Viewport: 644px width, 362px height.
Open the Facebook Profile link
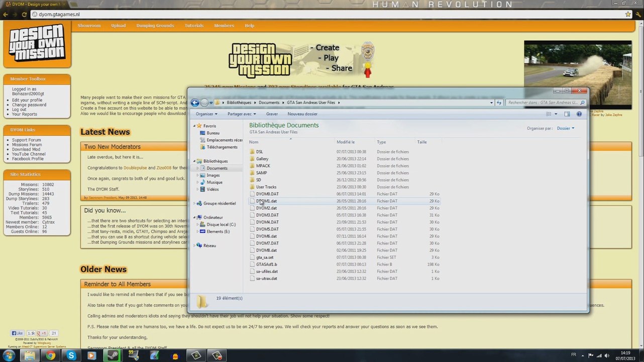pyautogui.click(x=28, y=158)
